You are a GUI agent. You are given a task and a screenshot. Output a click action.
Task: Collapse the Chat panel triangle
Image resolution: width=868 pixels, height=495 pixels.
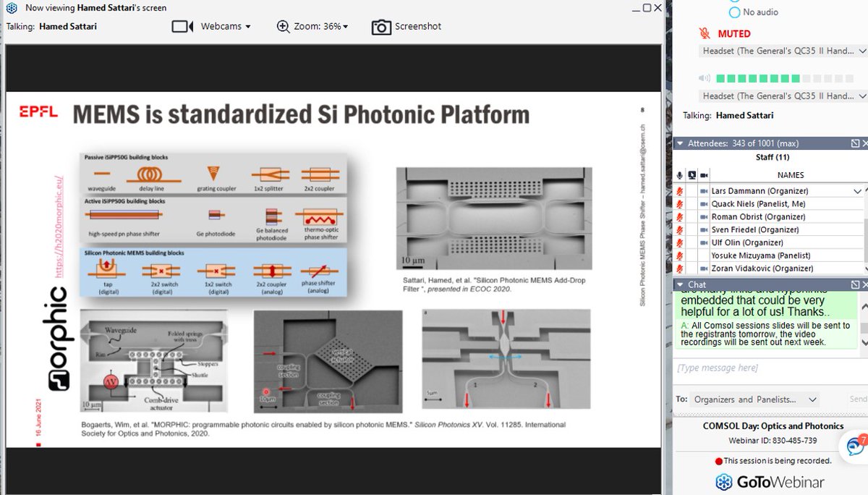point(681,285)
